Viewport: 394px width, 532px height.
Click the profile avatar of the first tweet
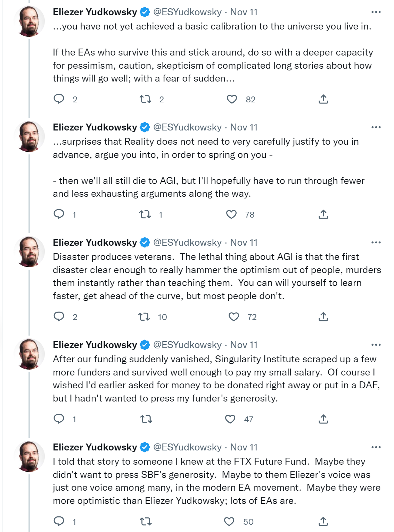29,21
